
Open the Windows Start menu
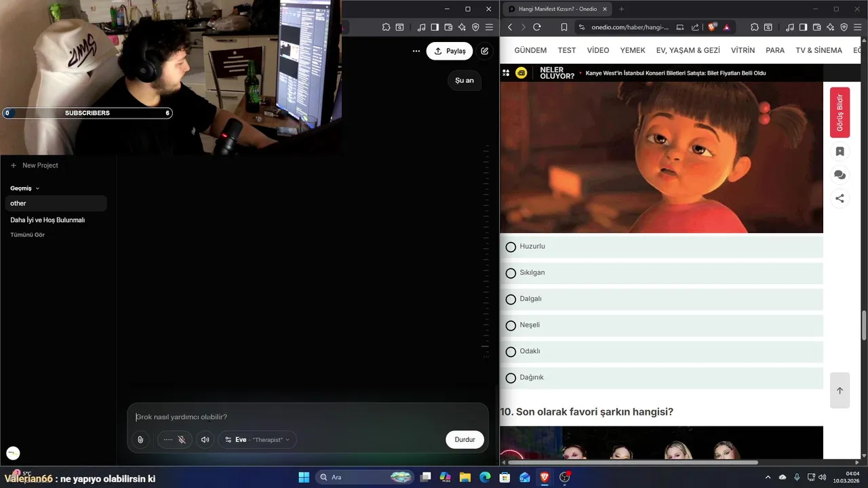click(x=304, y=477)
